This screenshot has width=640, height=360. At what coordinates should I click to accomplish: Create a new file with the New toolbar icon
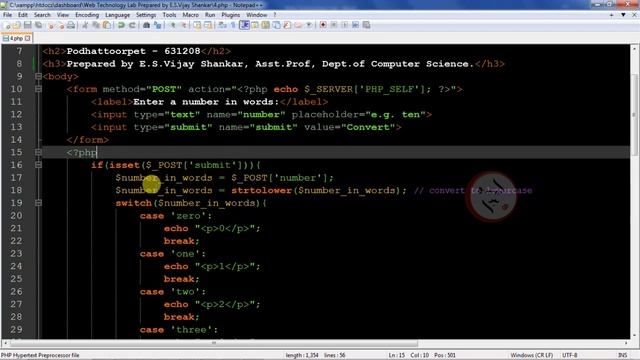7,25
